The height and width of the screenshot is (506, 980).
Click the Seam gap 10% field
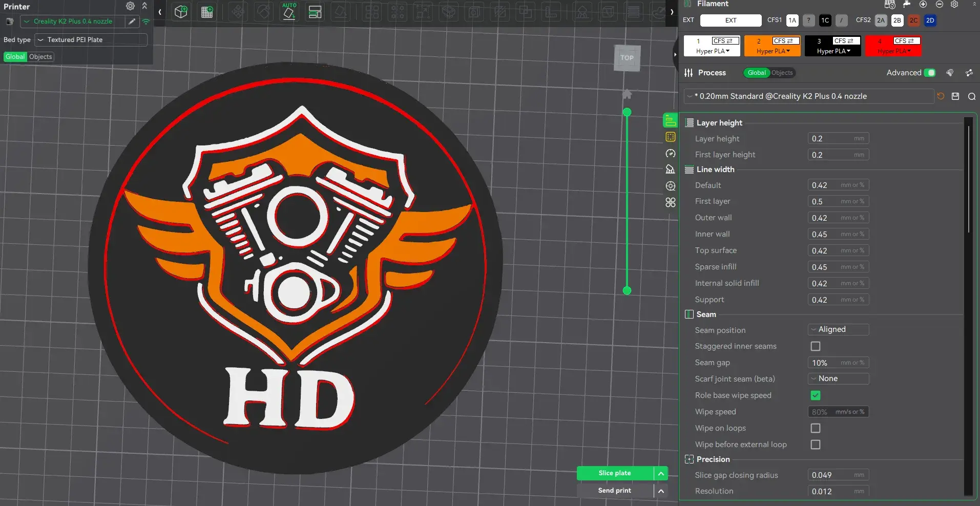pyautogui.click(x=838, y=363)
